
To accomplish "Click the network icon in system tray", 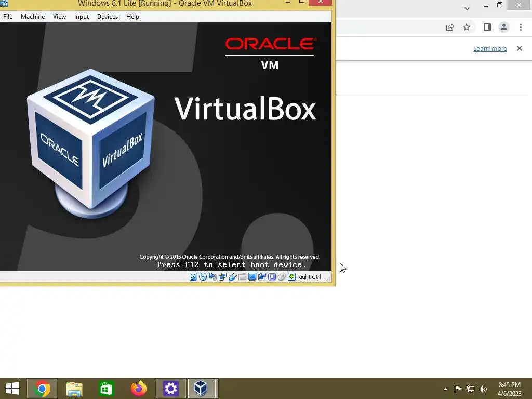I will [x=471, y=389].
